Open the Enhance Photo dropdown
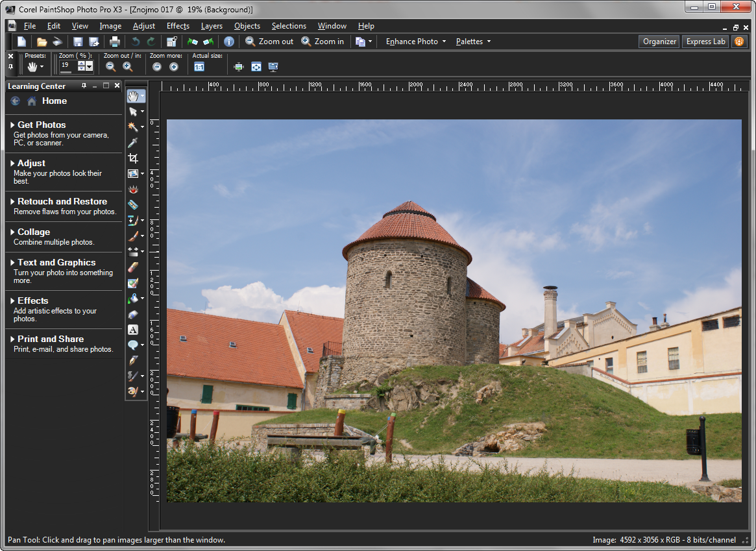The image size is (756, 551). [x=415, y=41]
